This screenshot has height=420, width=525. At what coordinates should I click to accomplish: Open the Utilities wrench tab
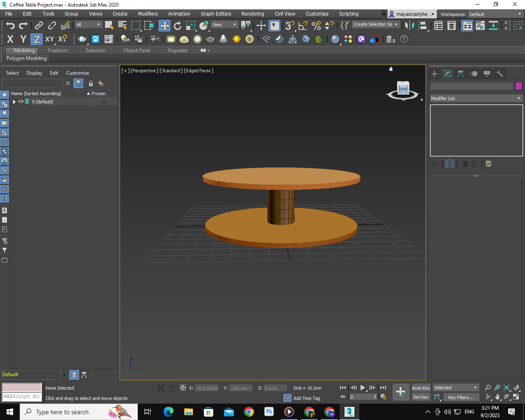[x=500, y=74]
